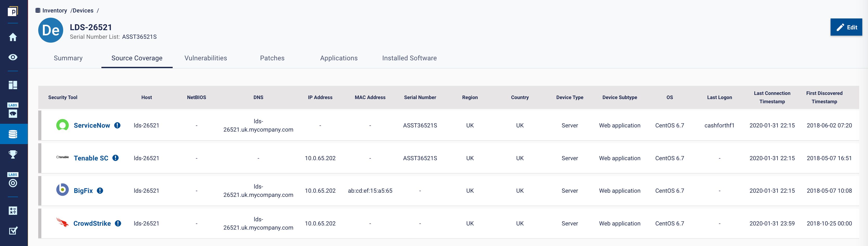Click the NetBIOS column header
Image resolution: width=868 pixels, height=246 pixels.
pyautogui.click(x=196, y=98)
